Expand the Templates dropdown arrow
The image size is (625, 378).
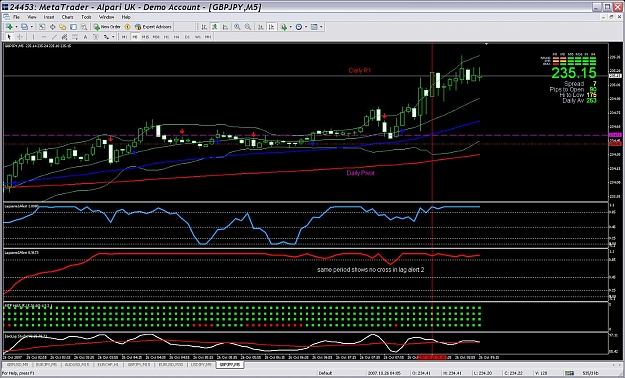point(321,27)
